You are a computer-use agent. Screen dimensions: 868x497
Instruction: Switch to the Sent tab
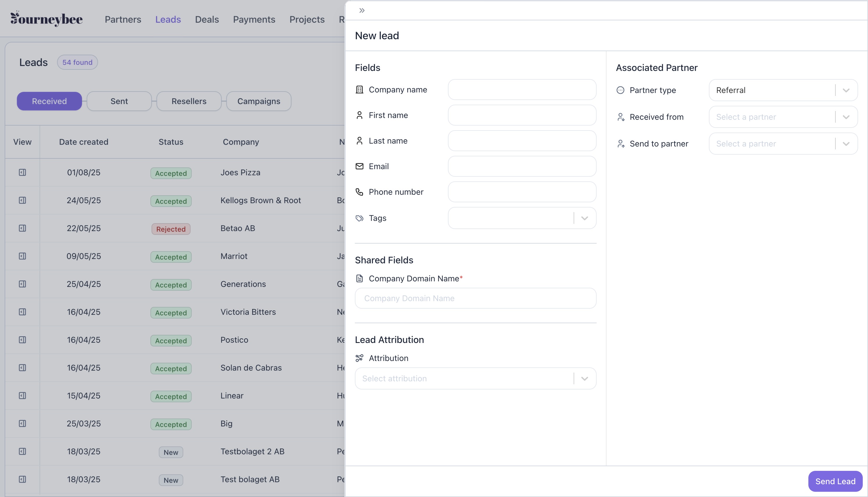tap(119, 101)
